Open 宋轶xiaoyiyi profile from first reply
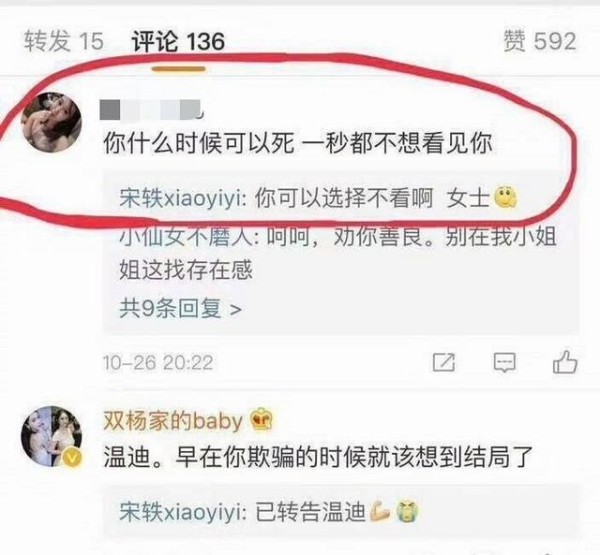600x555 pixels. click(x=179, y=199)
